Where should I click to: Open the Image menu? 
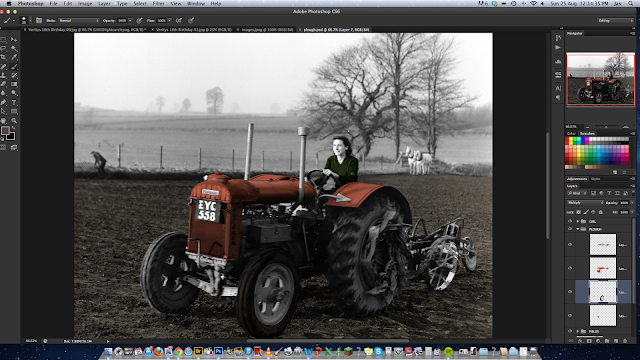[x=85, y=3]
